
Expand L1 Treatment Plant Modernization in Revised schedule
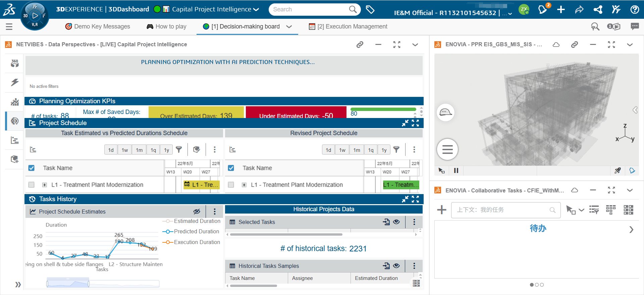click(x=244, y=185)
